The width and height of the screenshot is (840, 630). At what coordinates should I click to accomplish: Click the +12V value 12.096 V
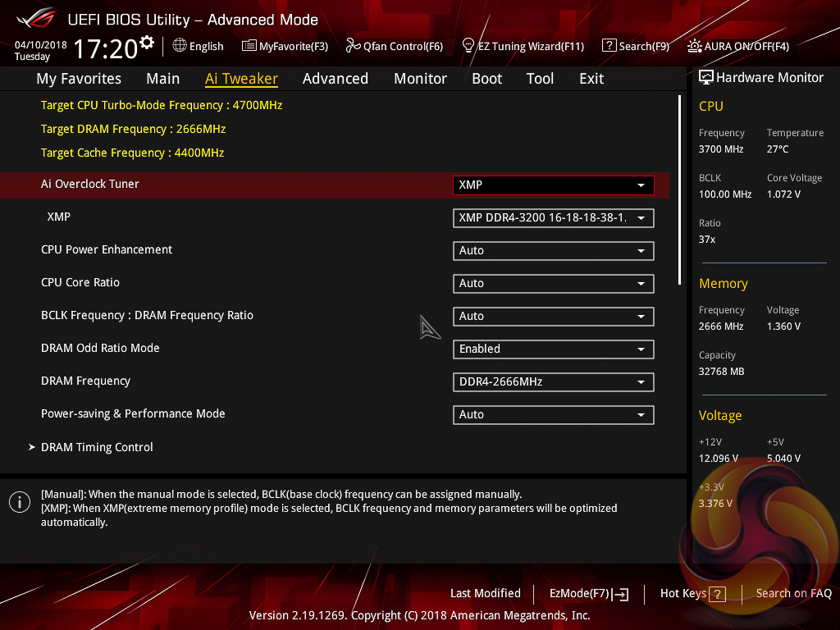(719, 458)
